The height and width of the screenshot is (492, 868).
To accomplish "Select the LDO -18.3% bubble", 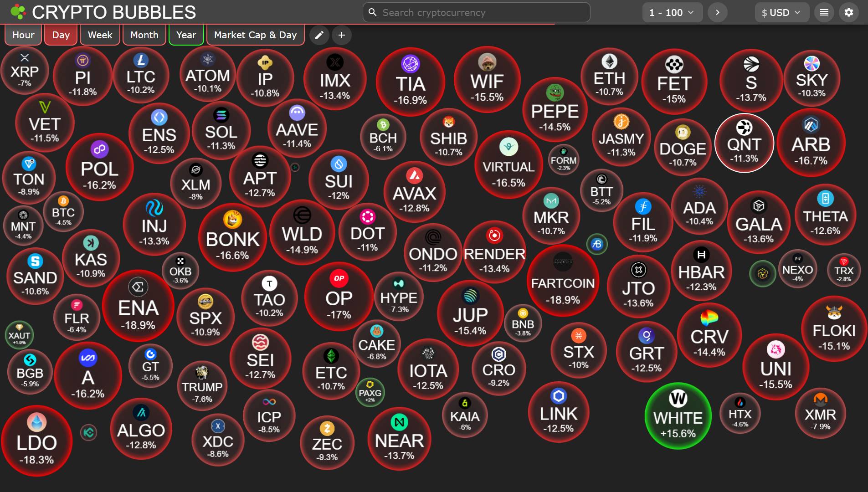I will coord(37,441).
